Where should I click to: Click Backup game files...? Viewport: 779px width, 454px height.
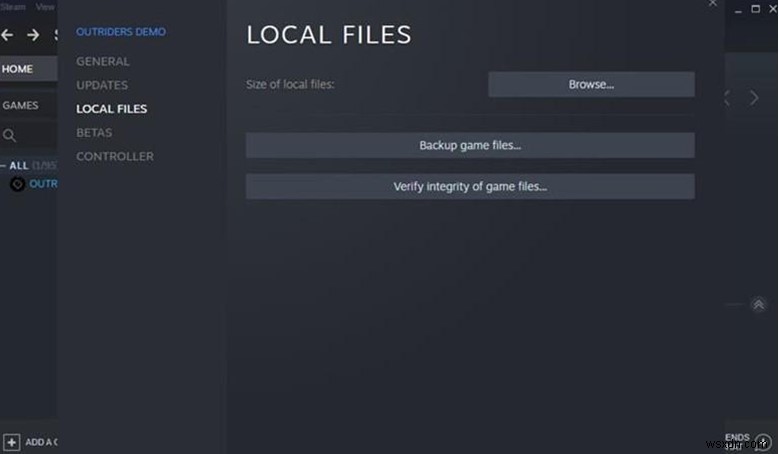[x=470, y=145]
